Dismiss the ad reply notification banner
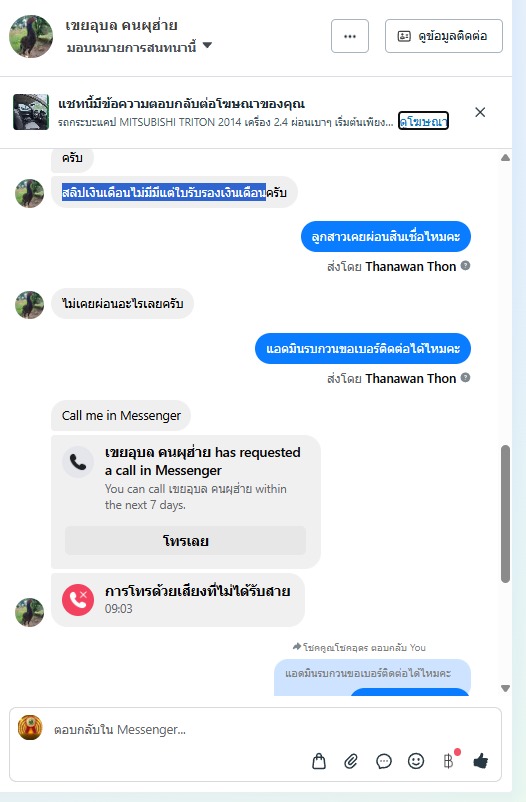 pos(480,112)
